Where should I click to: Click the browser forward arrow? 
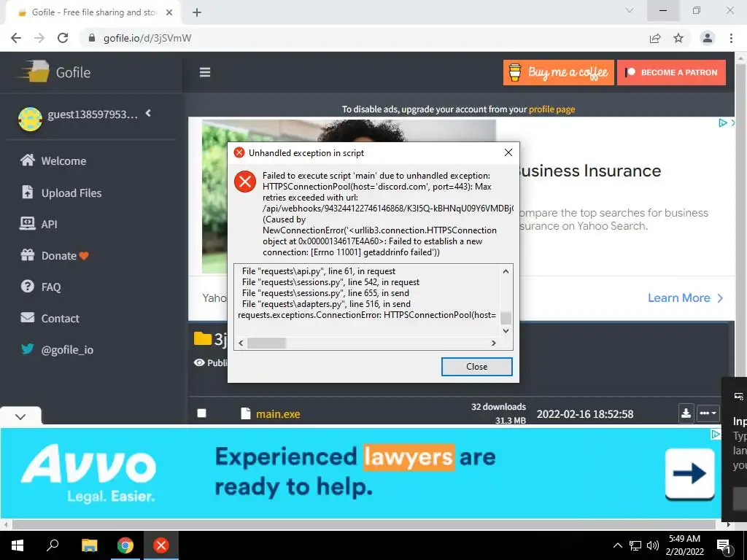(x=39, y=38)
